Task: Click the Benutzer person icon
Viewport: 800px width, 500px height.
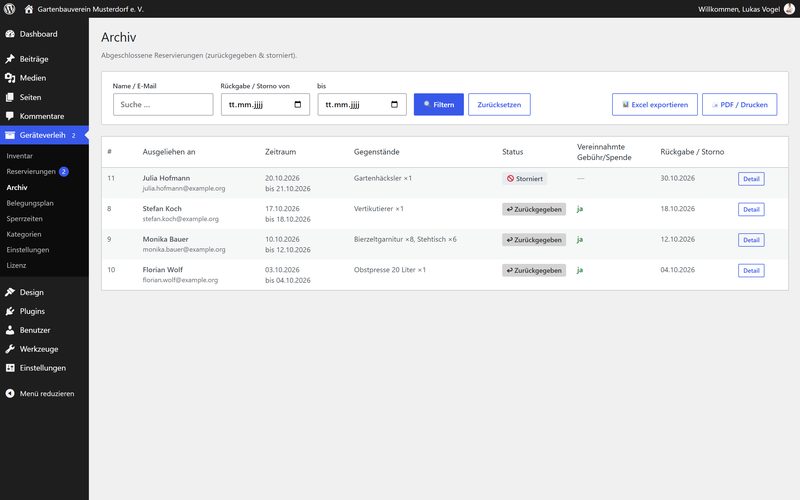Action: (x=10, y=330)
